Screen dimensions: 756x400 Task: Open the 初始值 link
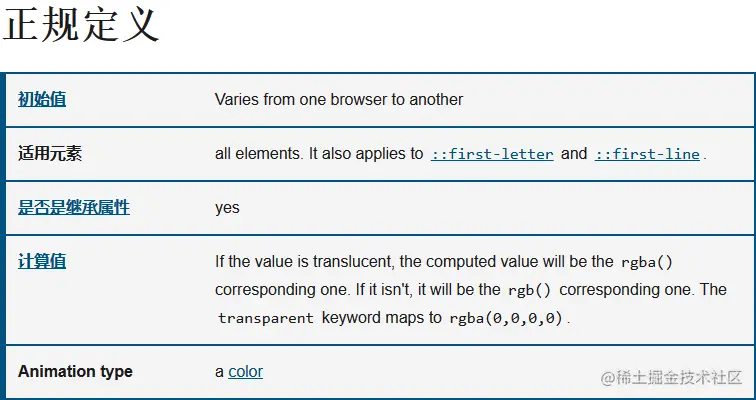click(42, 99)
